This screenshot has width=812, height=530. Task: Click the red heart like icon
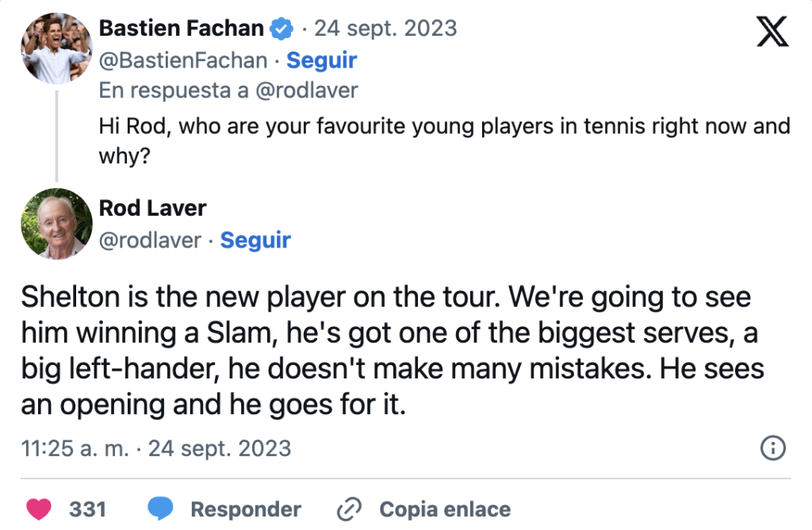[x=39, y=509]
